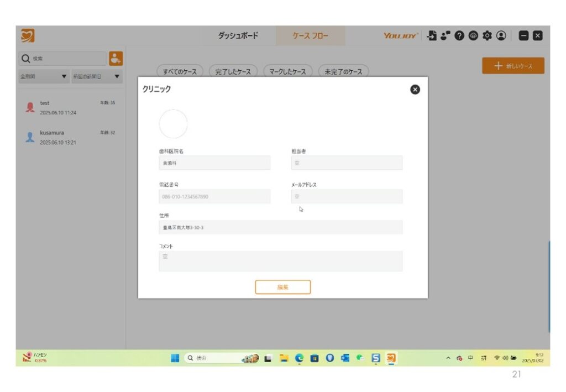566x392 pixels.
Task: Click the 新しいケース new case button
Action: coord(513,66)
